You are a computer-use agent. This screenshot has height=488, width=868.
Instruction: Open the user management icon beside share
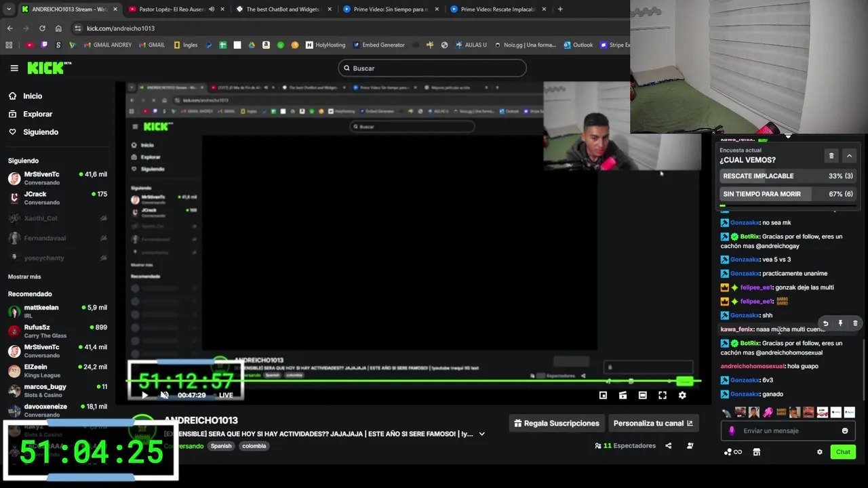coord(690,446)
